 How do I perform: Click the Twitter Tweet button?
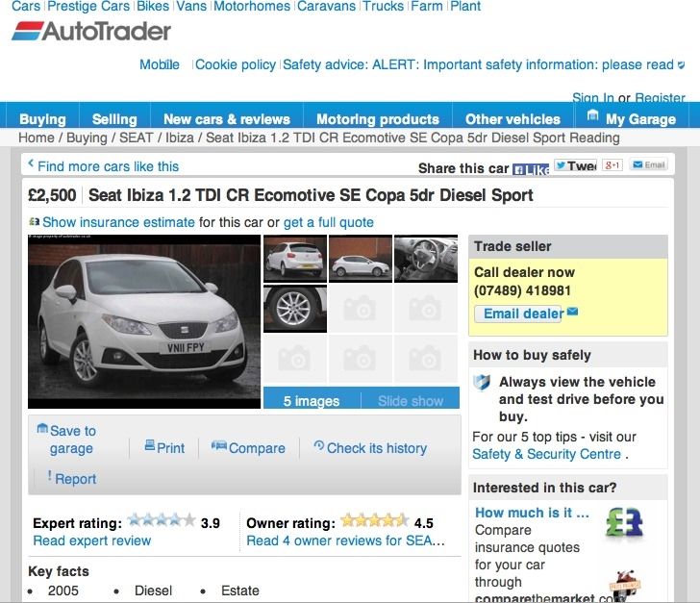(575, 165)
